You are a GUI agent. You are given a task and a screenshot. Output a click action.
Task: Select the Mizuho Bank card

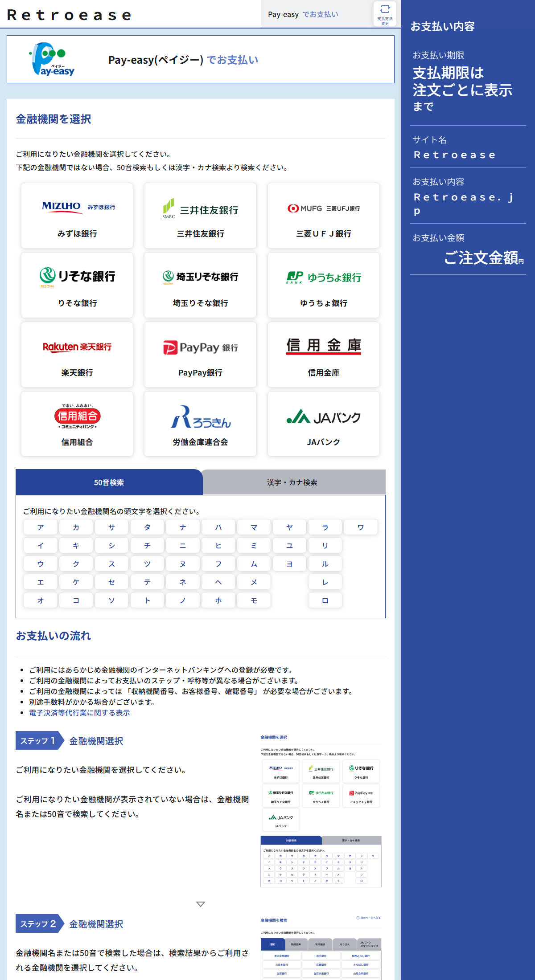[77, 216]
